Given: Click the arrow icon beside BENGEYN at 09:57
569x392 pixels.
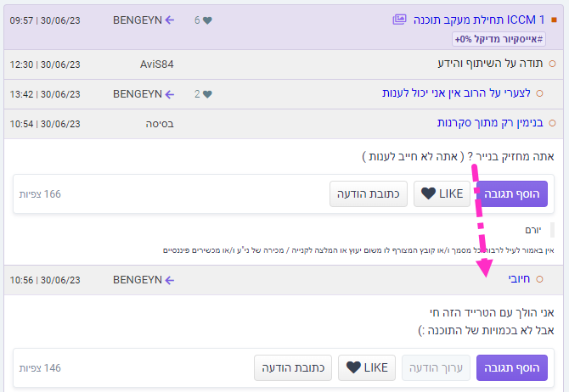Looking at the screenshot, I should pos(170,19).
